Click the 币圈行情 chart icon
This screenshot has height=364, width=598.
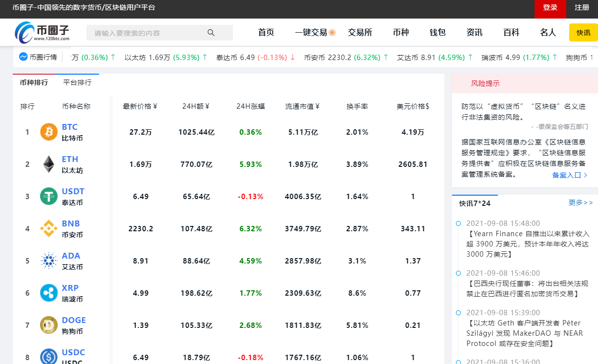pyautogui.click(x=23, y=57)
